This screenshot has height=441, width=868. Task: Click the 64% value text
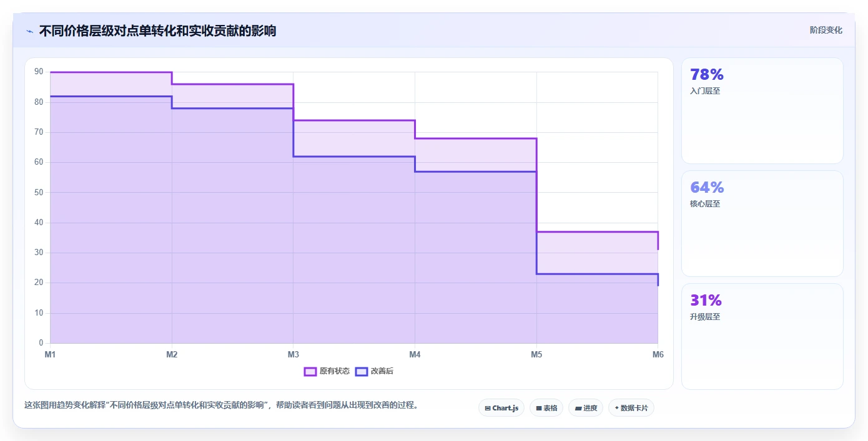point(707,188)
